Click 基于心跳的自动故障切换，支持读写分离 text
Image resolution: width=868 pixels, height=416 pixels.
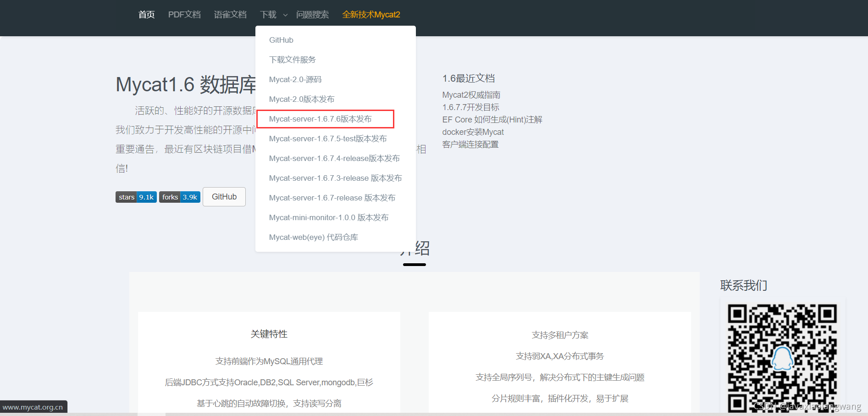[269, 404]
